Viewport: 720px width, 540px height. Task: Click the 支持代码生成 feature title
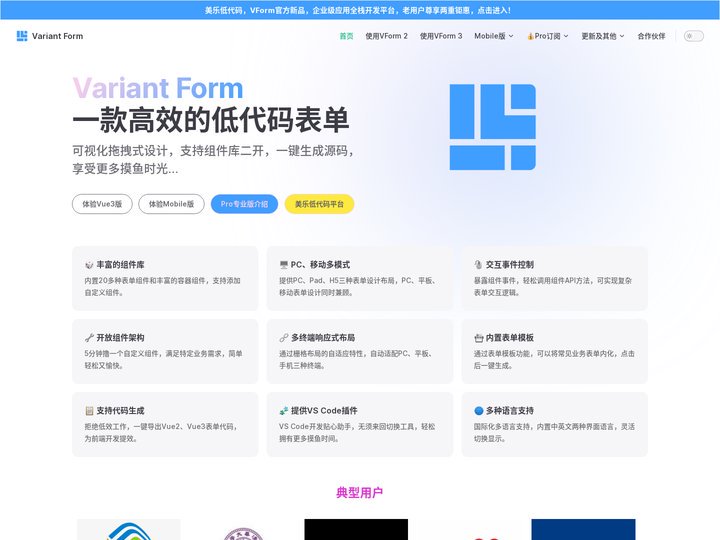[120, 411]
